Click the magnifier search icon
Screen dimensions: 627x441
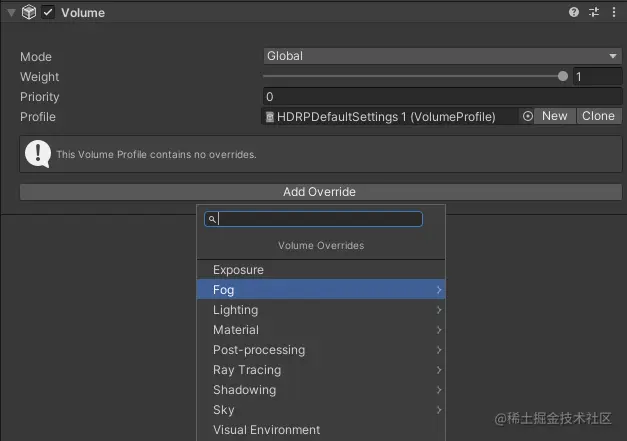pos(212,219)
